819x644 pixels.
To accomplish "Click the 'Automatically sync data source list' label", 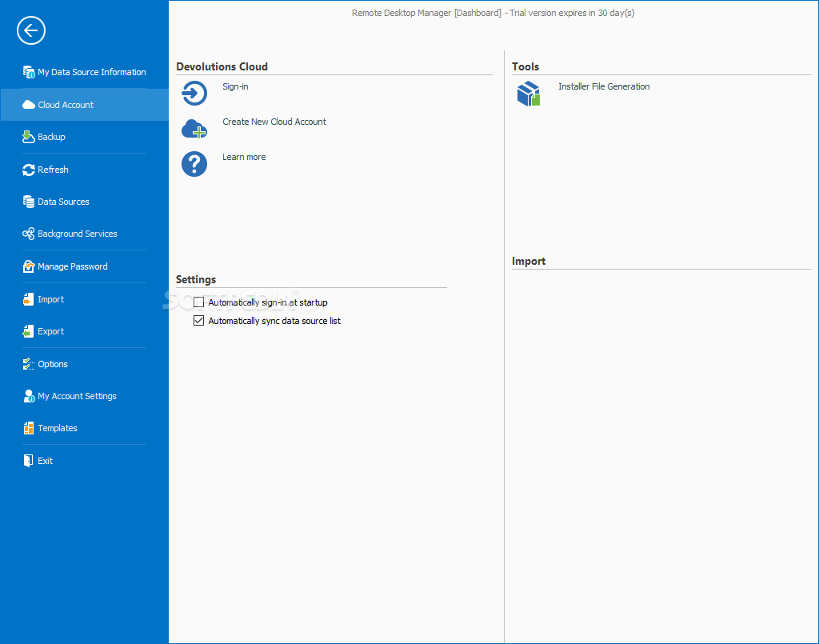I will 274,321.
